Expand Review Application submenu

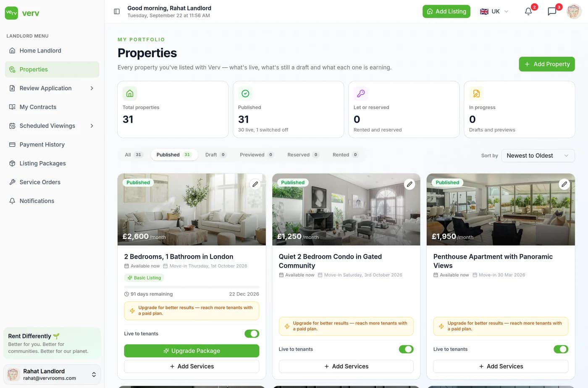coord(92,88)
